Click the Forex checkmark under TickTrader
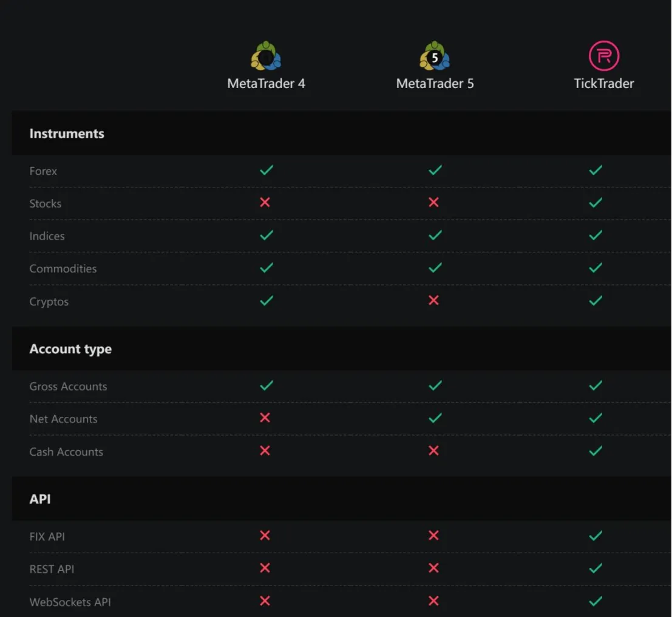The width and height of the screenshot is (672, 617). (596, 170)
